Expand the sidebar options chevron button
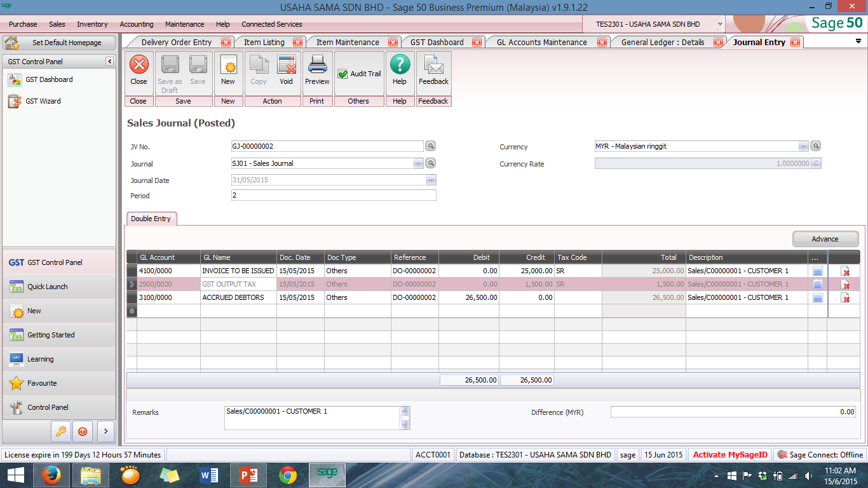This screenshot has width=868, height=488. click(x=105, y=431)
